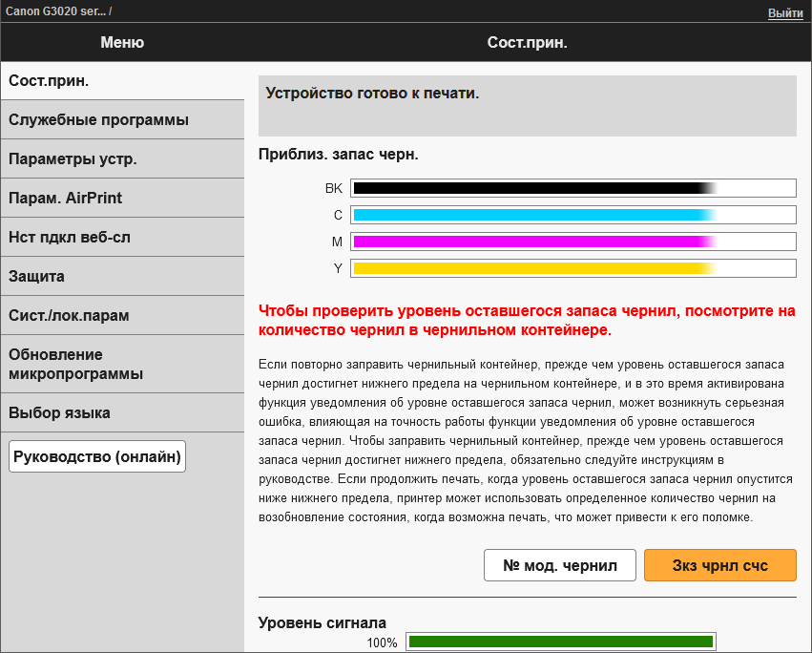Select Парам. AirPrint in the menu

point(122,198)
